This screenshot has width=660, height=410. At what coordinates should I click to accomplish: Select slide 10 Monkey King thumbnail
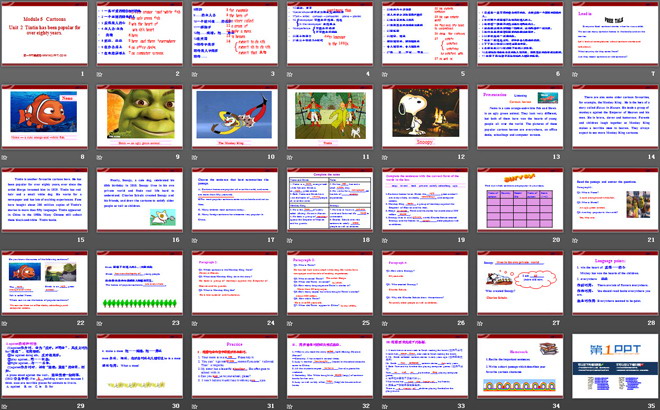click(235, 117)
